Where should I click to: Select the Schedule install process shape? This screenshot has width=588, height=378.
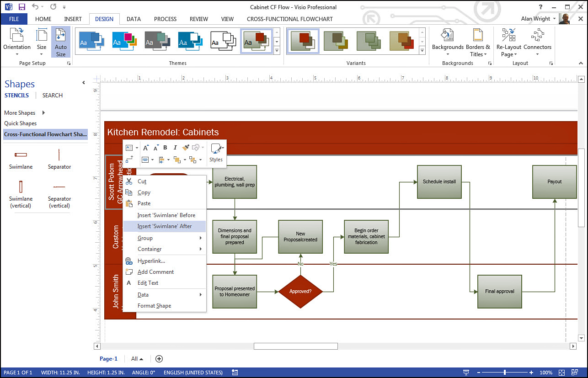point(439,181)
